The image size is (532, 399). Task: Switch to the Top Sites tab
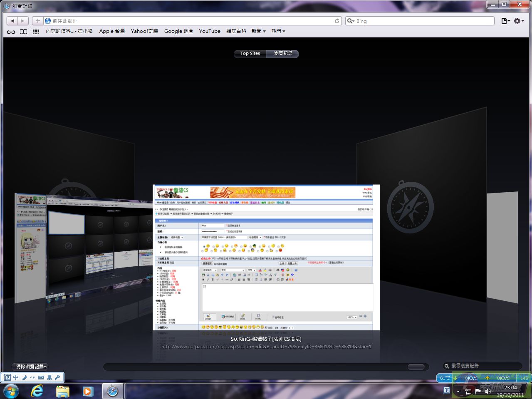click(250, 53)
